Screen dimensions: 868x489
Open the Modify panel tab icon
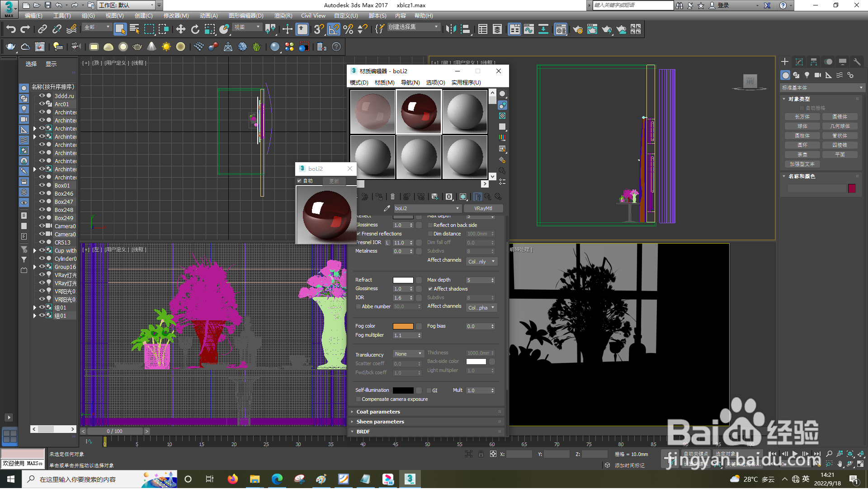click(x=799, y=62)
